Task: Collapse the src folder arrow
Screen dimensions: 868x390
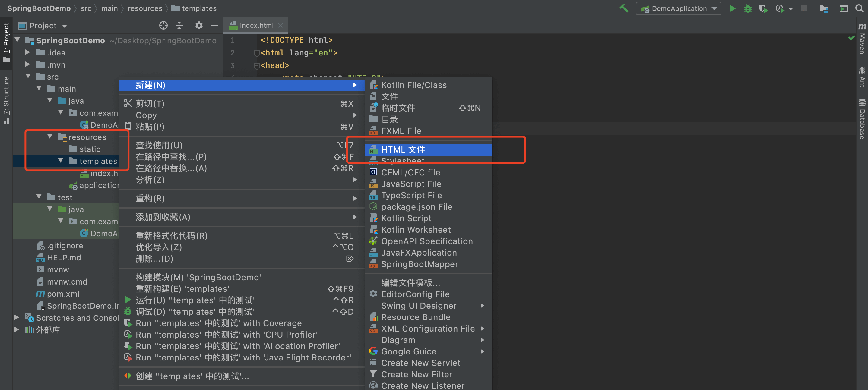Action: click(x=28, y=77)
